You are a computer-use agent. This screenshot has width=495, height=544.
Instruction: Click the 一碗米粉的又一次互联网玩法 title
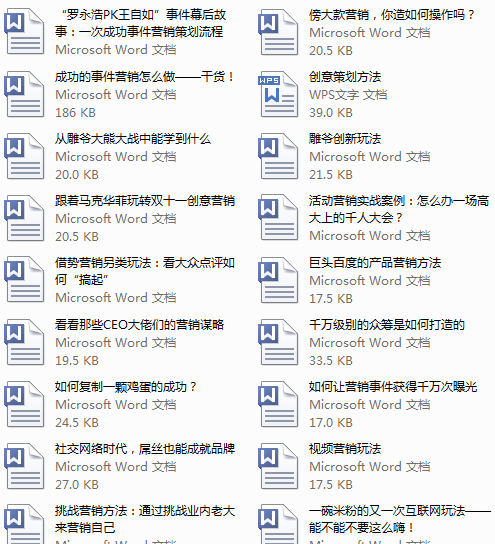400,519
